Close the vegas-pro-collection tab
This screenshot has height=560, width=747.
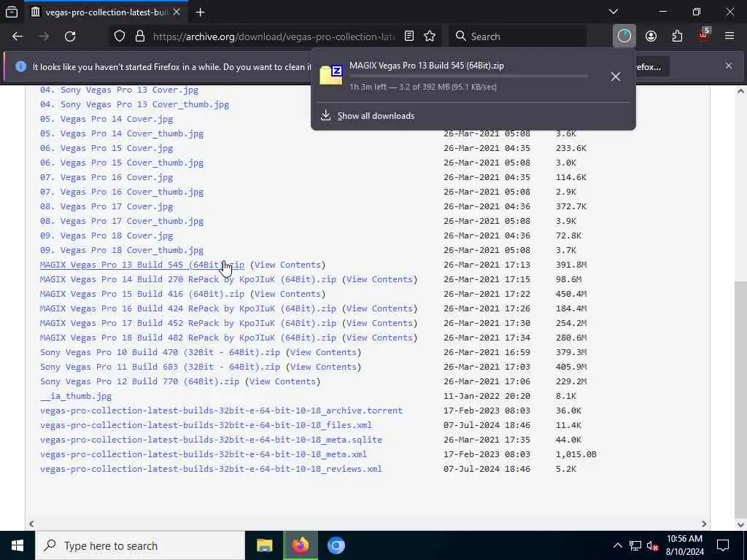[177, 12]
